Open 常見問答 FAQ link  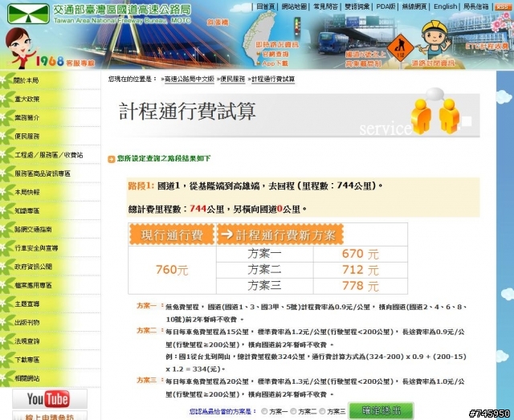point(325,6)
